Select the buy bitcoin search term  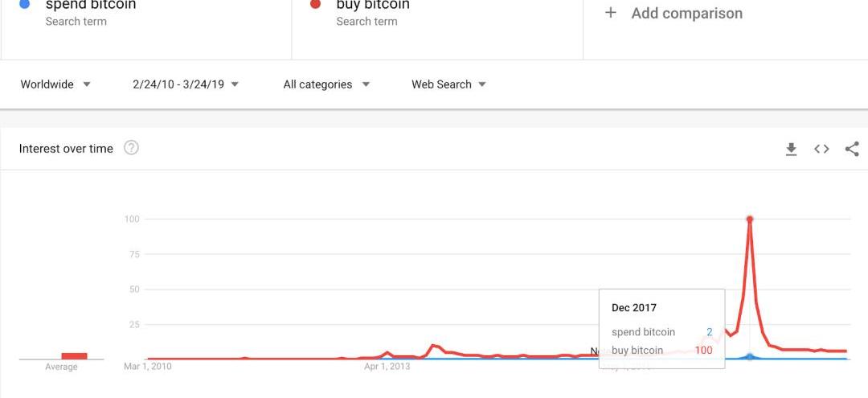(373, 6)
